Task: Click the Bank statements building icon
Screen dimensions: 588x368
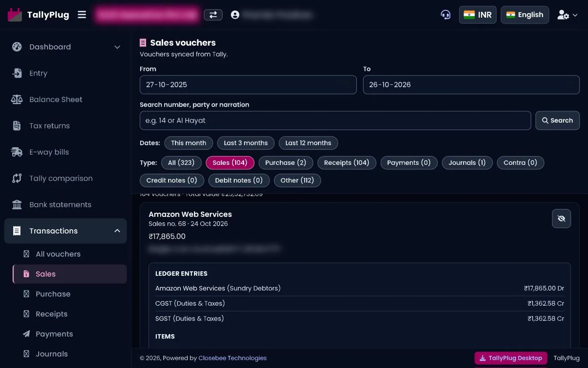Action: click(17, 205)
